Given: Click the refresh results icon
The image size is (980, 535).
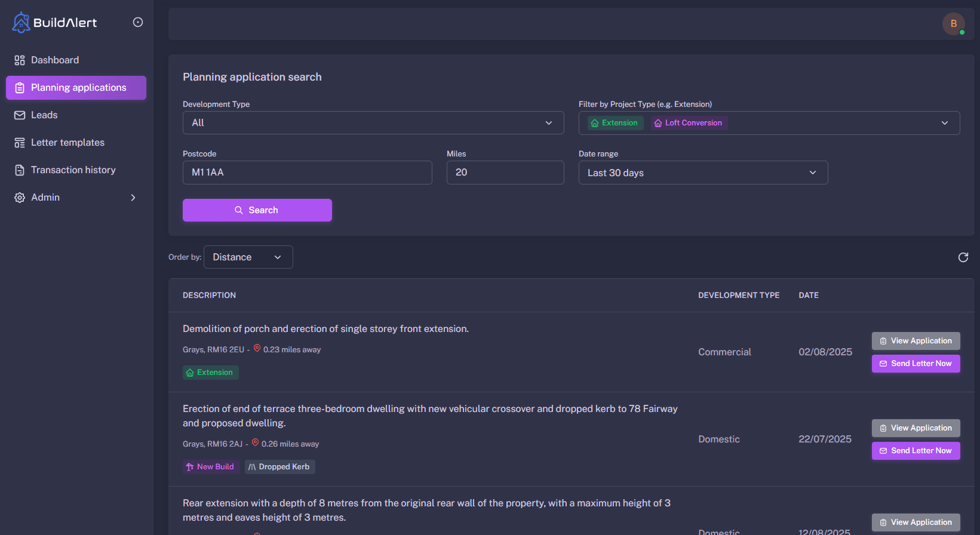Looking at the screenshot, I should [963, 257].
